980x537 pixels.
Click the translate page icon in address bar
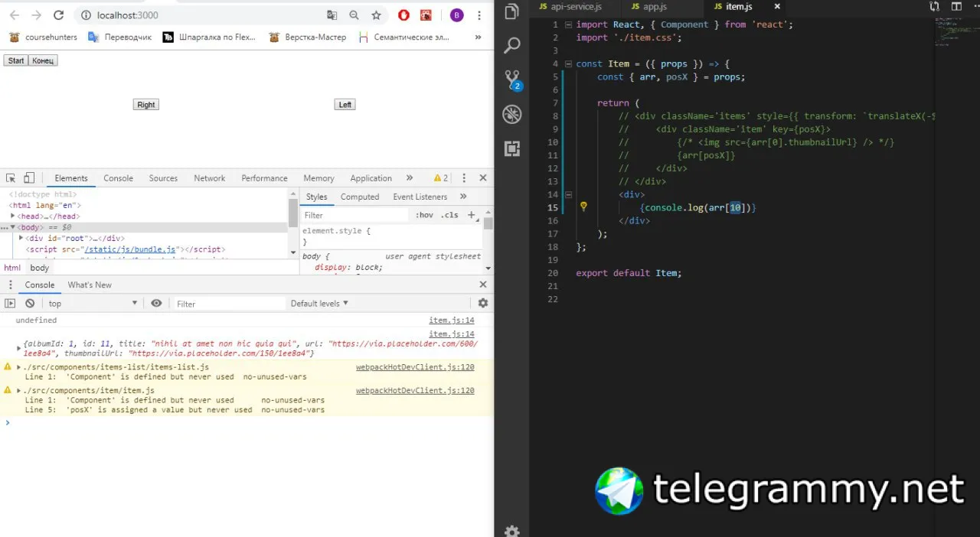(x=332, y=15)
